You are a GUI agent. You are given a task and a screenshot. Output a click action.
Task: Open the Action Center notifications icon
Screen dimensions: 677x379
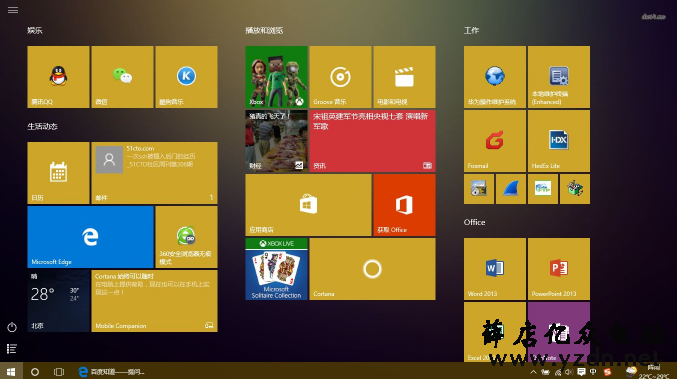click(x=582, y=372)
